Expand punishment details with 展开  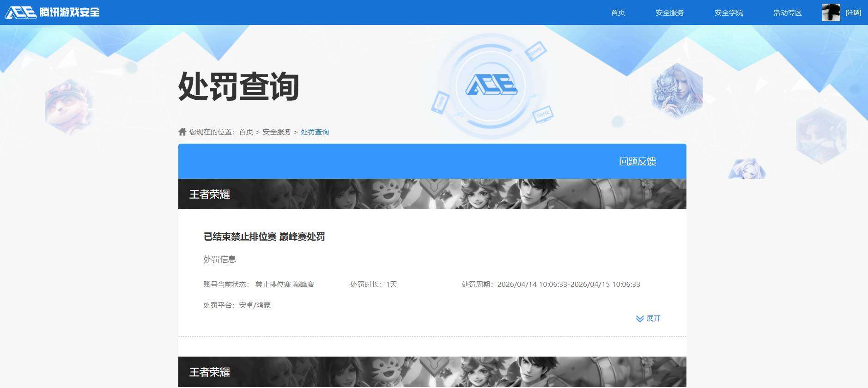pyautogui.click(x=653, y=319)
